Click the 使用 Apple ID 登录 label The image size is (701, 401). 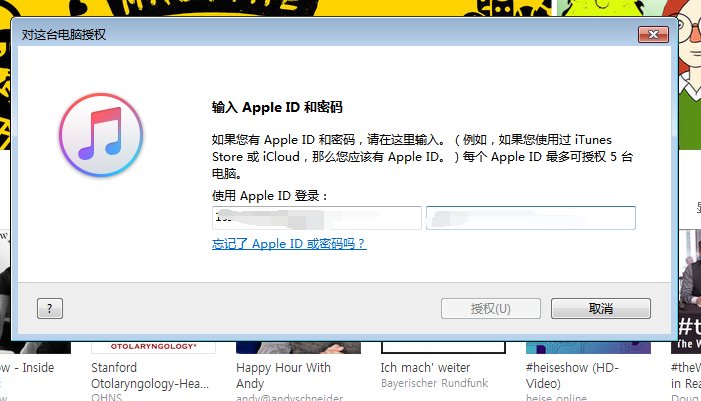coord(270,196)
